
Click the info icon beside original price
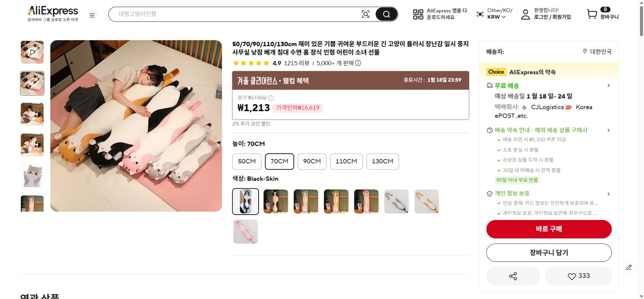pos(271,98)
